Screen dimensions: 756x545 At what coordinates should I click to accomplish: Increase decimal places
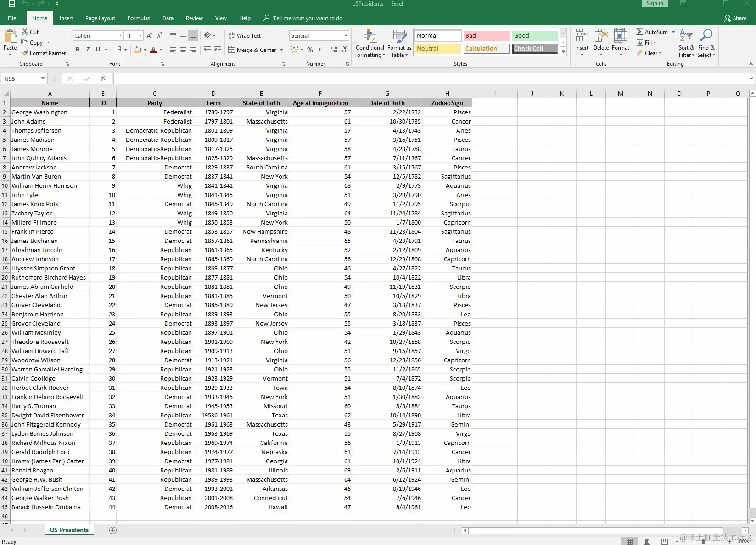[334, 50]
